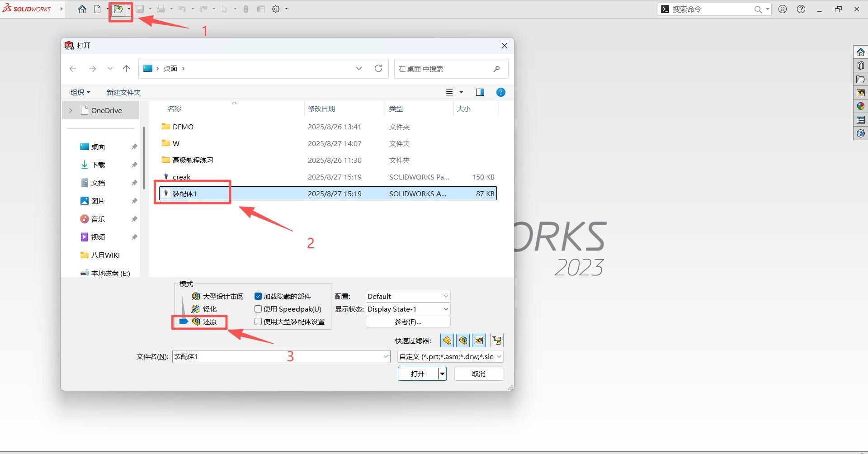Viewport: 868px width, 454px height.
Task: Click the 文件名 input field
Action: point(277,357)
